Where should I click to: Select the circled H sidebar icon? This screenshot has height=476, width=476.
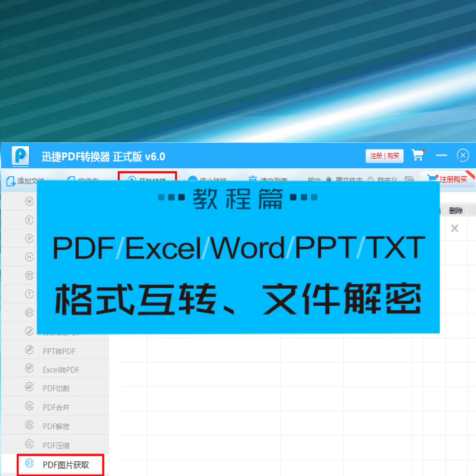tap(29, 257)
